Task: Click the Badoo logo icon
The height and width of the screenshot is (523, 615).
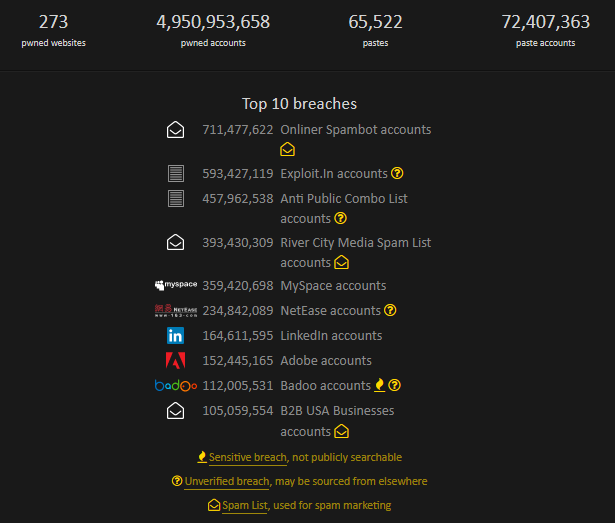Action: click(x=176, y=386)
